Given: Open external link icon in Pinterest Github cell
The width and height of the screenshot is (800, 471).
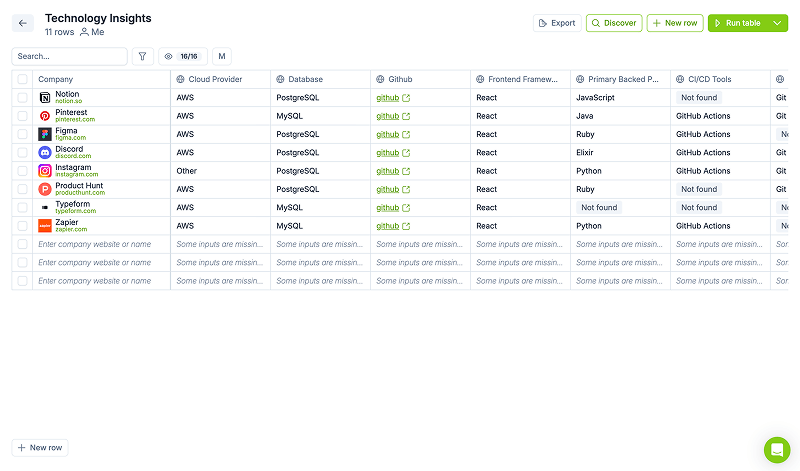Looking at the screenshot, I should tap(406, 116).
